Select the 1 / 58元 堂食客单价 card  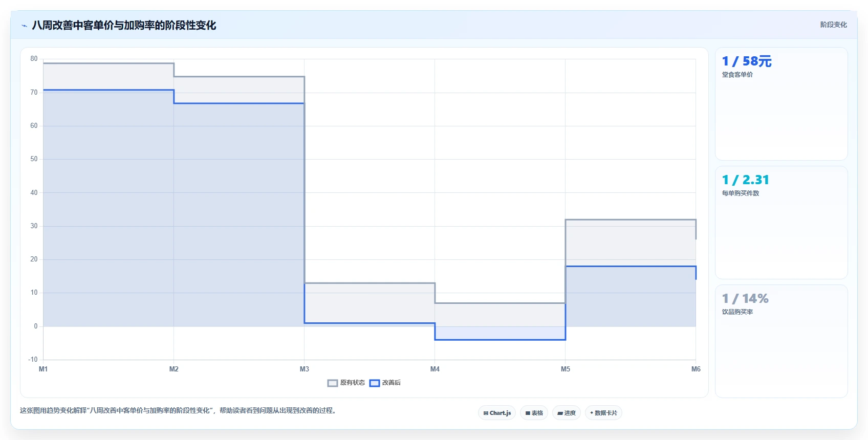click(781, 104)
